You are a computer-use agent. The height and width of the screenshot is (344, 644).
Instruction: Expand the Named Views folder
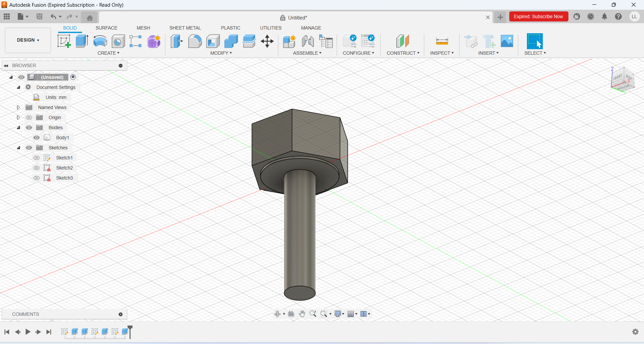coord(18,107)
